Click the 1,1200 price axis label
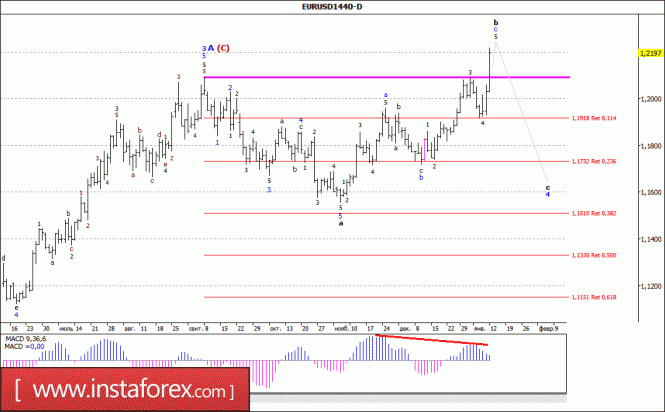The height and width of the screenshot is (412, 665). point(651,286)
